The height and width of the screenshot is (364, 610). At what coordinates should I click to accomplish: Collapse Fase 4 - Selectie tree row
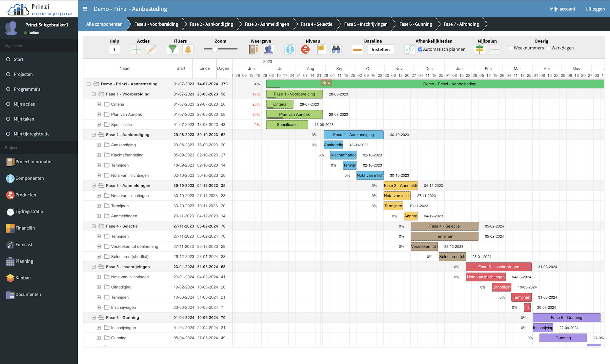(x=94, y=226)
